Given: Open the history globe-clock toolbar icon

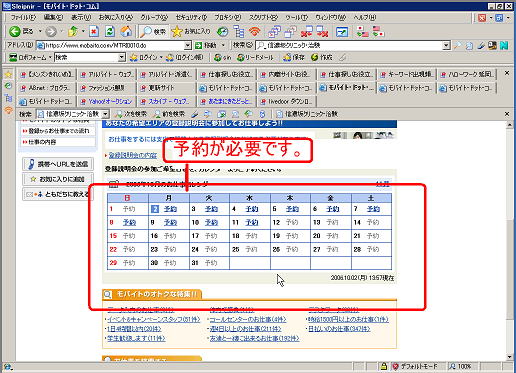Looking at the screenshot, I should 222,32.
